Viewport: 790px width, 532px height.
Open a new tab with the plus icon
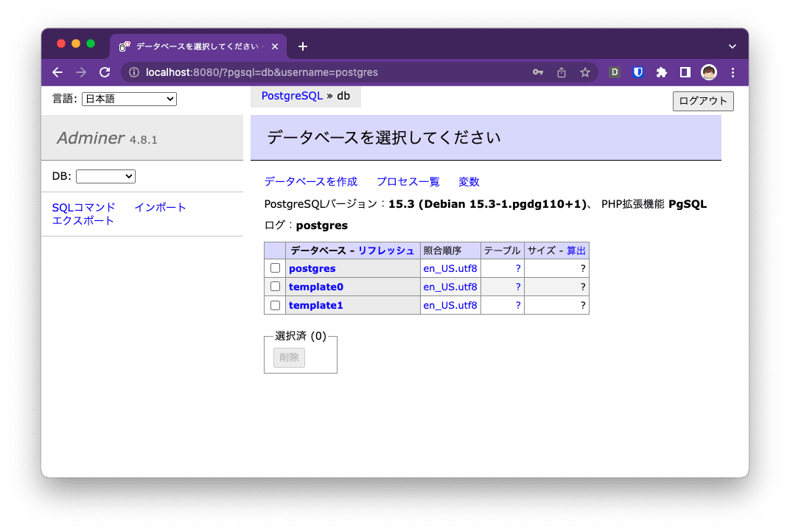(302, 47)
